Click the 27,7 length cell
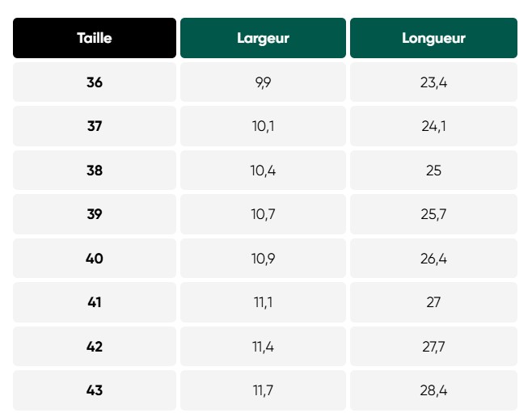Screen dimensions: 532x413 tap(433, 347)
